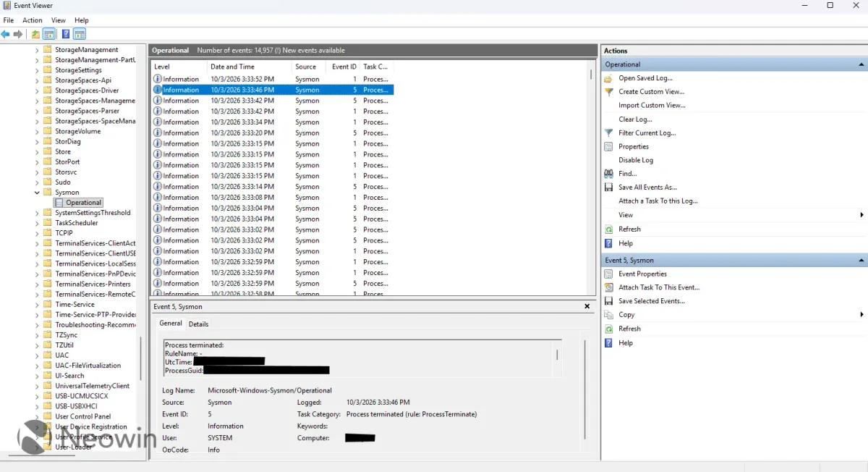Click the Find binoculars icon
868x472 pixels.
click(x=608, y=174)
